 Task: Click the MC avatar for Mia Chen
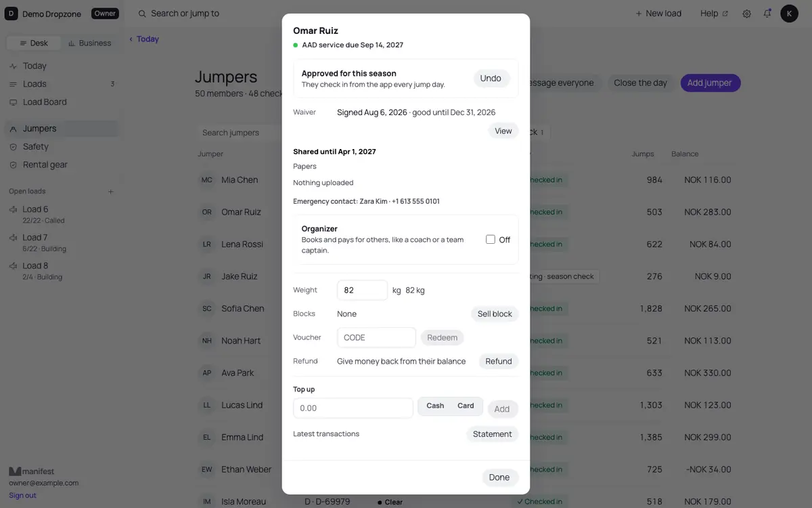pos(207,180)
